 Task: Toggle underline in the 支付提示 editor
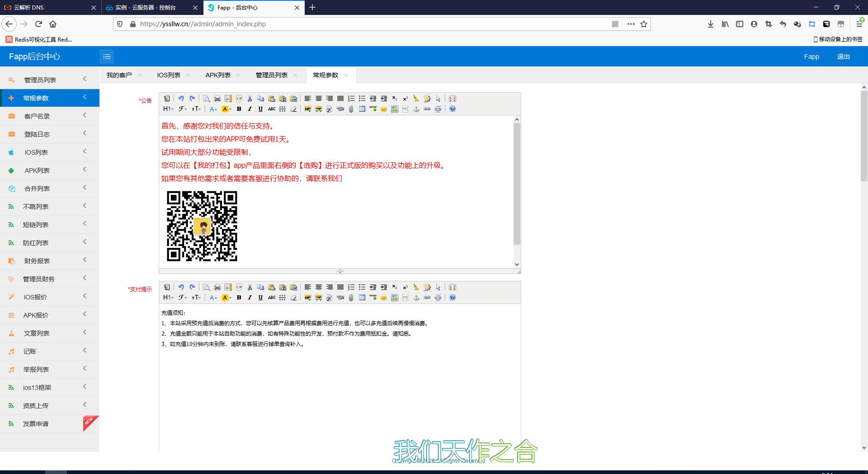click(260, 298)
